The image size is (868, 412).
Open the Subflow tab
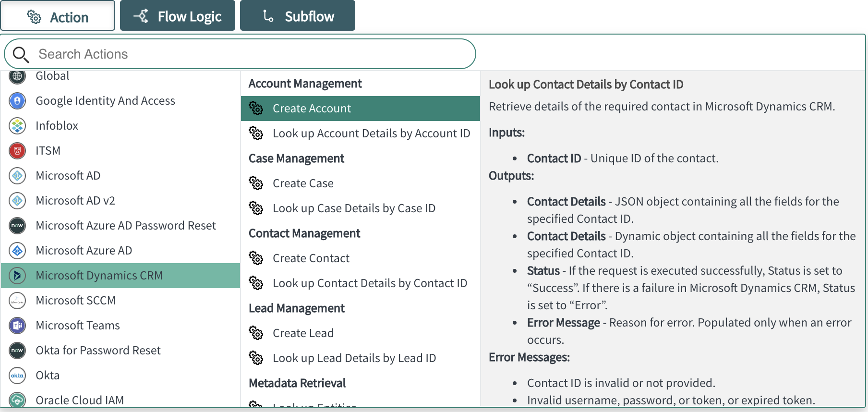tap(298, 16)
